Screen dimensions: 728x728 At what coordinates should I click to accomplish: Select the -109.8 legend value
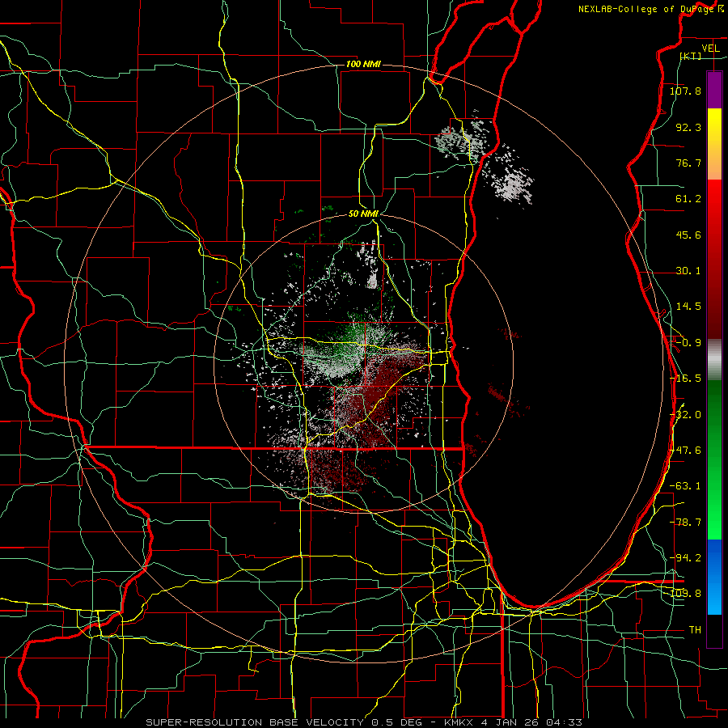click(x=685, y=594)
